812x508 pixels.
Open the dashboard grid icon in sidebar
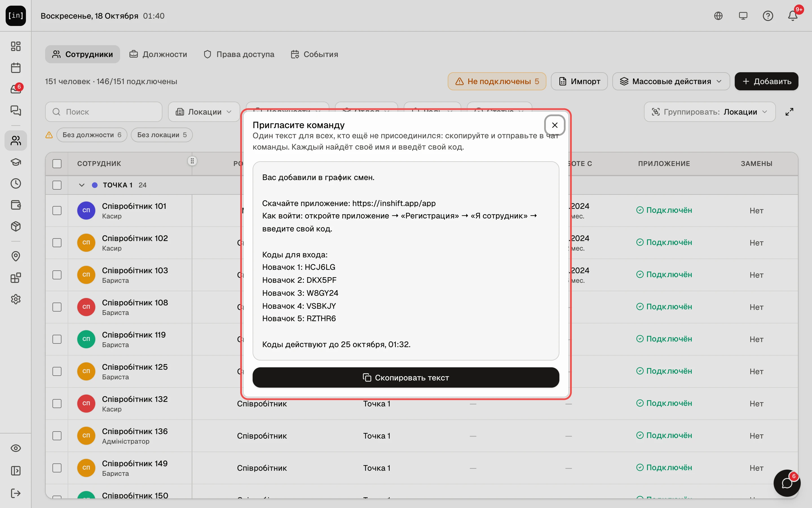coord(16,46)
